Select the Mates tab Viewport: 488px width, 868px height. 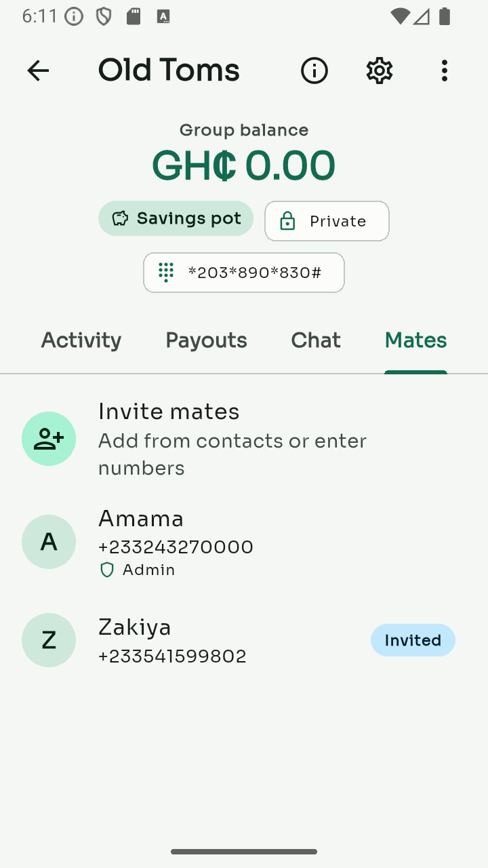click(416, 340)
